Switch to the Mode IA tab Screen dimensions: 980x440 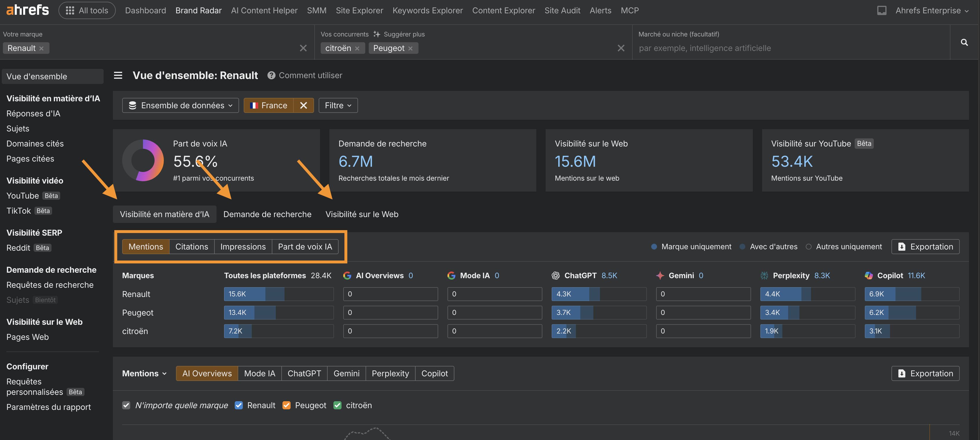click(259, 373)
